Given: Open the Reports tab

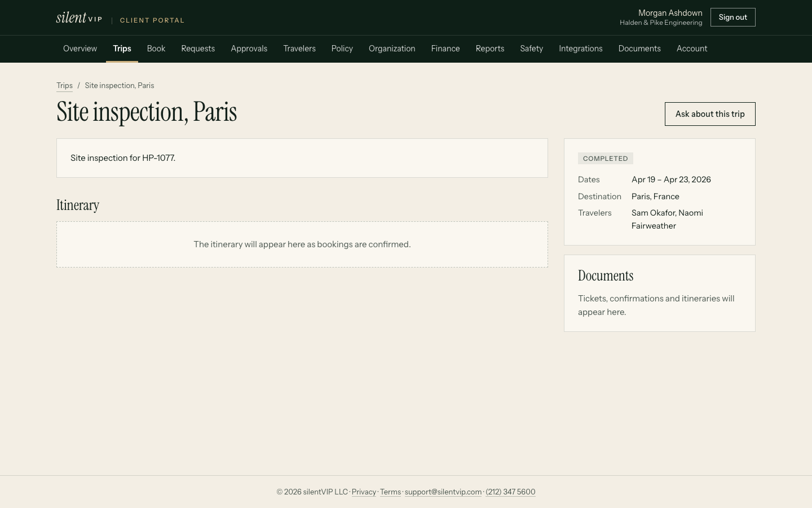Looking at the screenshot, I should 490,49.
